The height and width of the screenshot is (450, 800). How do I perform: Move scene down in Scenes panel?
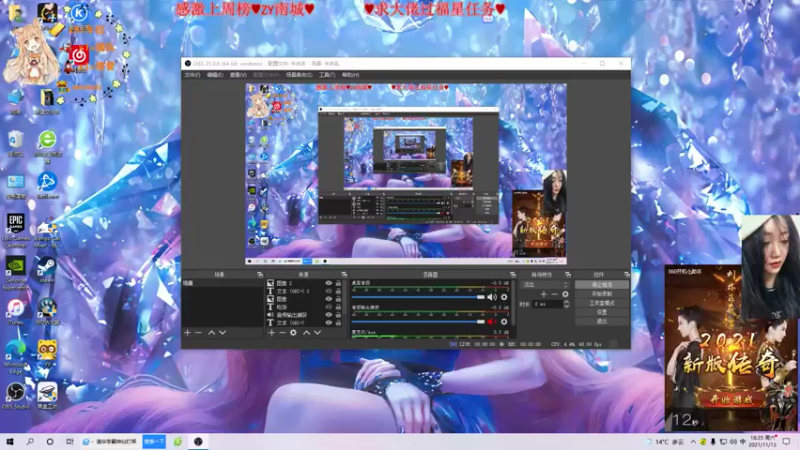pos(222,333)
